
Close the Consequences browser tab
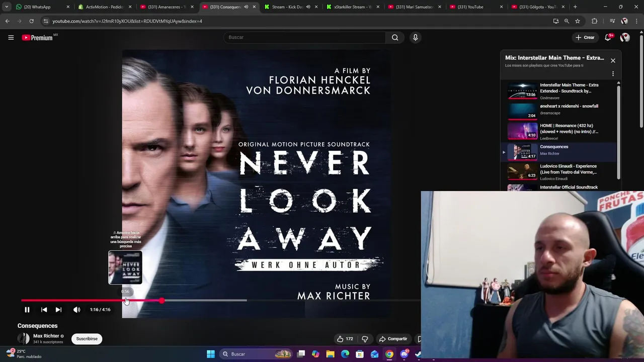(x=254, y=7)
